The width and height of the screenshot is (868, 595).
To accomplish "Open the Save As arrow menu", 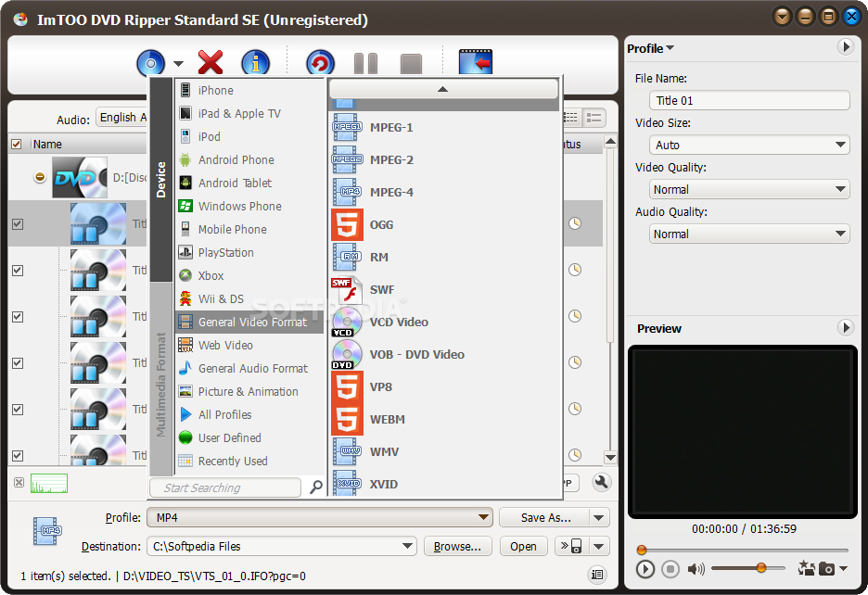I will point(599,517).
